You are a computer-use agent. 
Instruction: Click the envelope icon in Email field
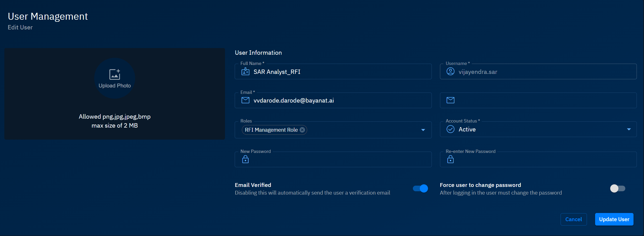[245, 100]
